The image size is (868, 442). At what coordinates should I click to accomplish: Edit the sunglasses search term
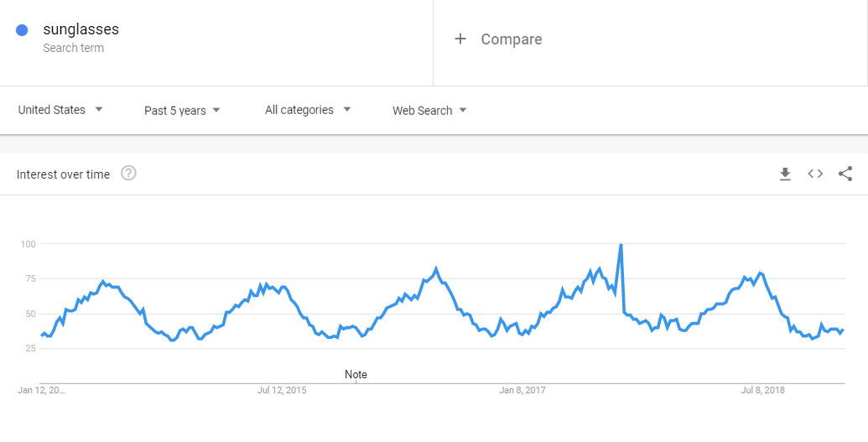81,29
